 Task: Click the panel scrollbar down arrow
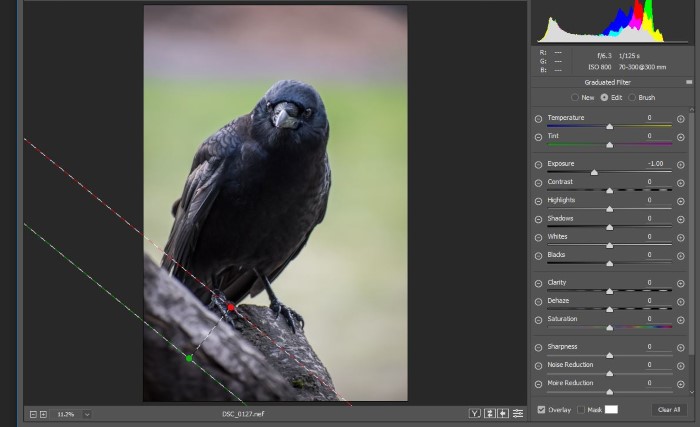pos(692,391)
